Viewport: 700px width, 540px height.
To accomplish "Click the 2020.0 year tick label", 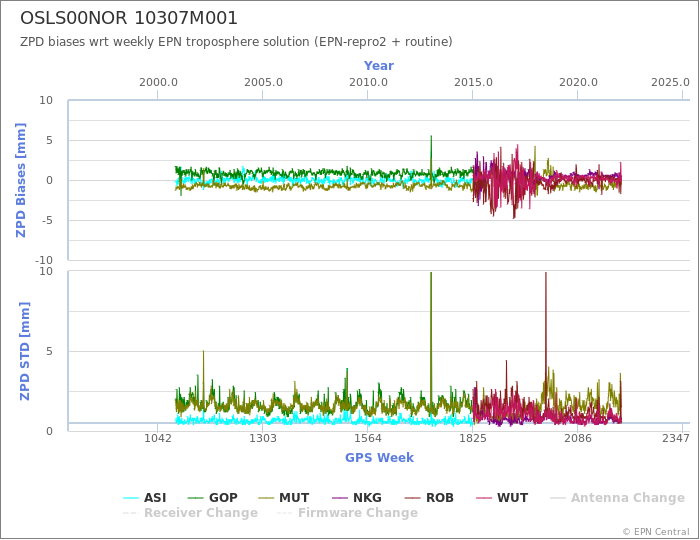I will pyautogui.click(x=578, y=83).
